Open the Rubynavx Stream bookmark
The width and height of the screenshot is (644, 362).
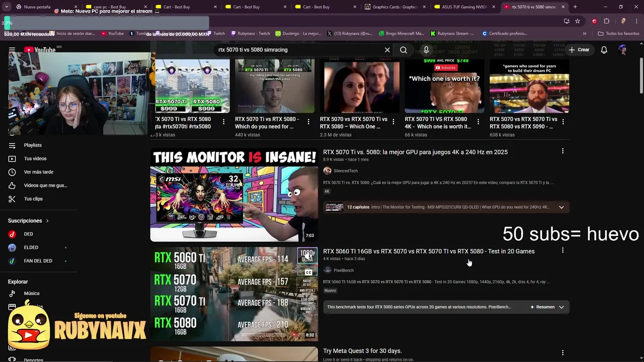452,34
